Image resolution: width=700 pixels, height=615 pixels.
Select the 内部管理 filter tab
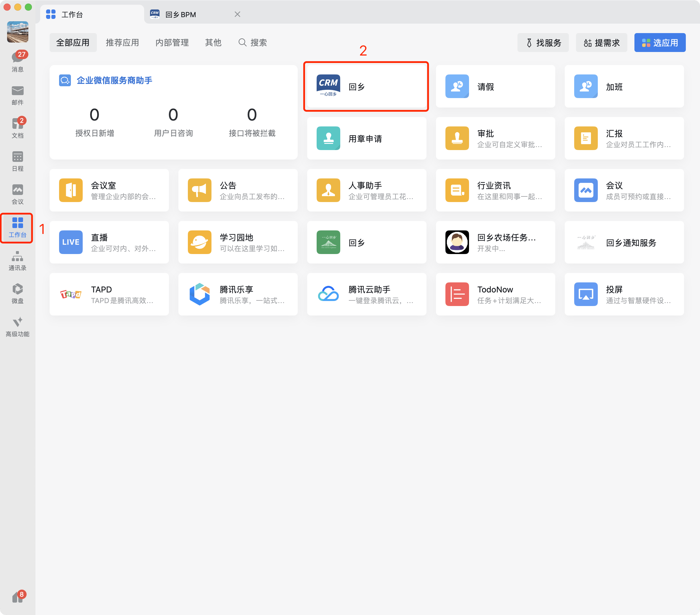172,43
